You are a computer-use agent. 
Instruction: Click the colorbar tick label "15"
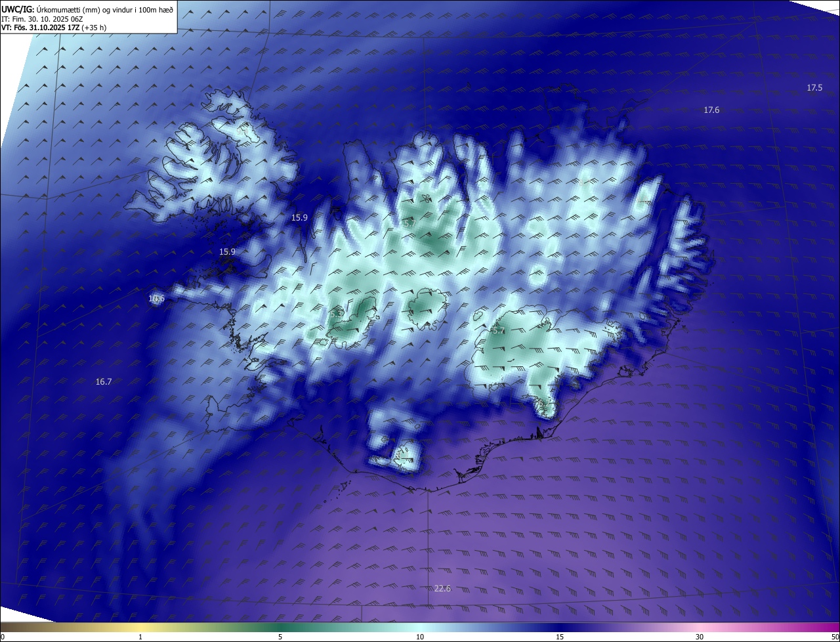(x=560, y=637)
